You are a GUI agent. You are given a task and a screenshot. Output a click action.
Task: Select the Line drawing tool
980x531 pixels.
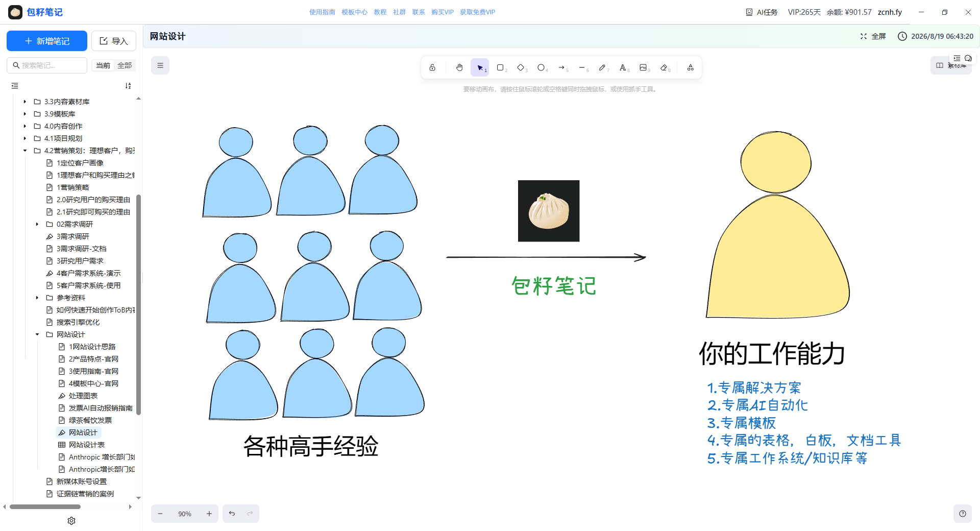tap(582, 67)
